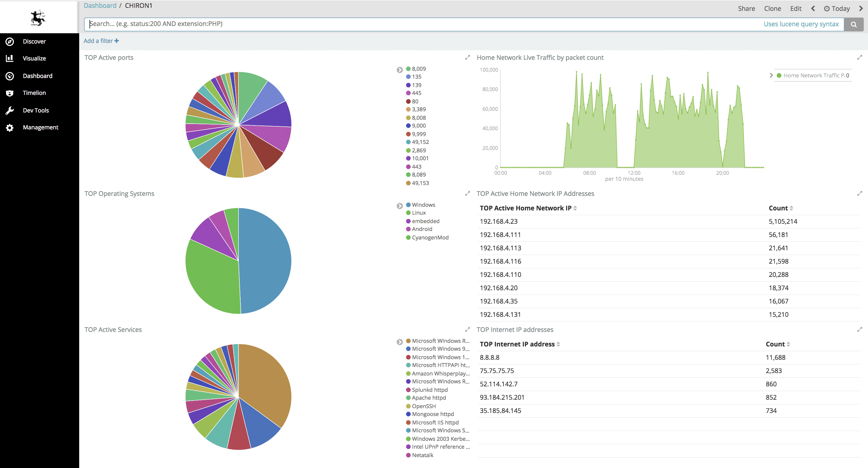The image size is (868, 468).
Task: Select the Timelion menu item
Action: (34, 93)
